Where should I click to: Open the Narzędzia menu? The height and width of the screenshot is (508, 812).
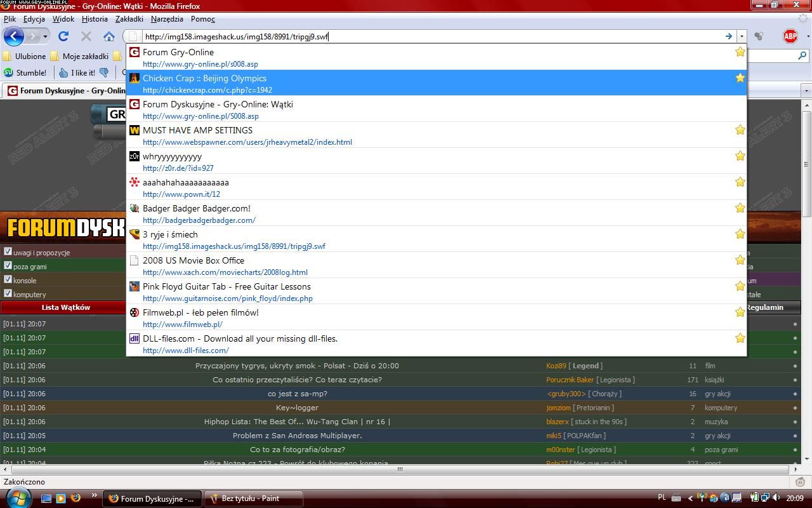(167, 19)
